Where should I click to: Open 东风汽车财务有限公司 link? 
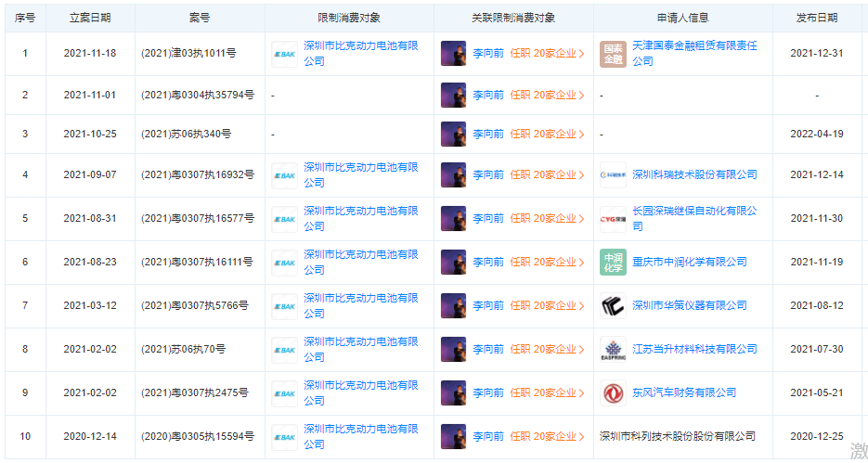tap(684, 393)
